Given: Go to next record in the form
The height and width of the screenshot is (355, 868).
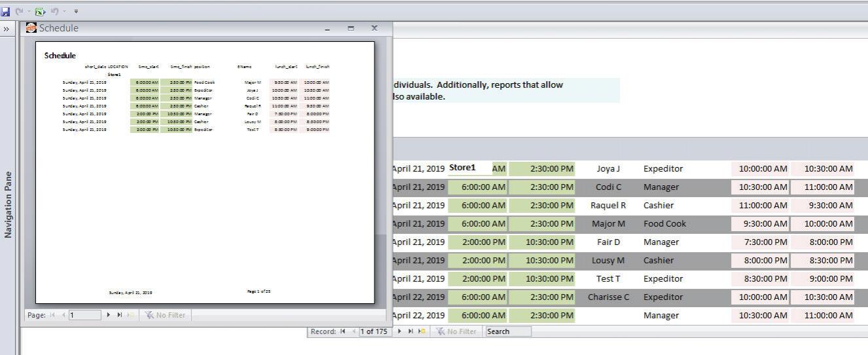Looking at the screenshot, I should click(x=400, y=331).
